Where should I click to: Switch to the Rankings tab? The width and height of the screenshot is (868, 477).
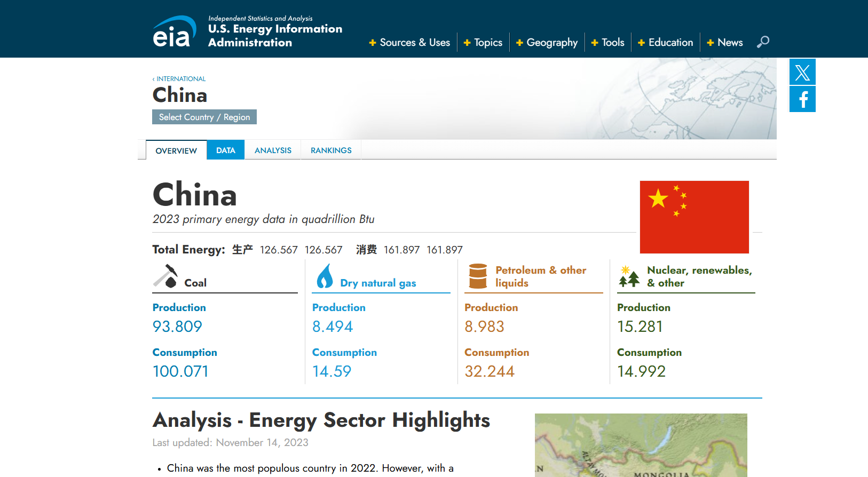point(331,150)
